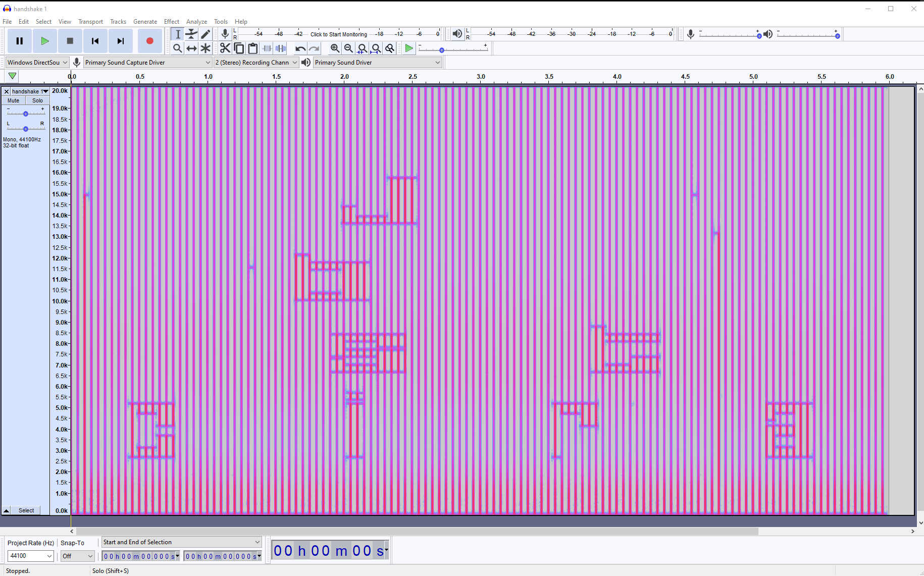Image resolution: width=924 pixels, height=576 pixels.
Task: Click the selection start time field
Action: pos(140,556)
